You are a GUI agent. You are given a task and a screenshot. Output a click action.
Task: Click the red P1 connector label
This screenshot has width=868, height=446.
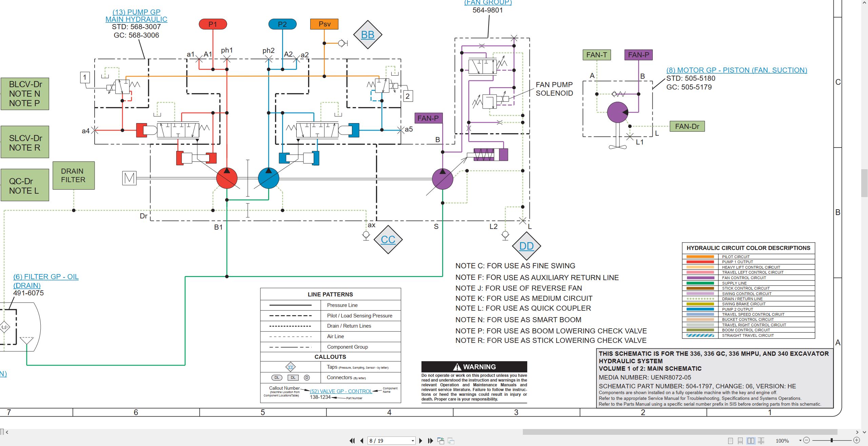213,24
